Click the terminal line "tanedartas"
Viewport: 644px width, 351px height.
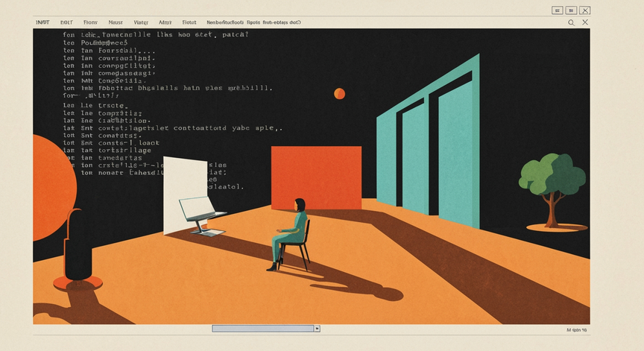(x=103, y=158)
